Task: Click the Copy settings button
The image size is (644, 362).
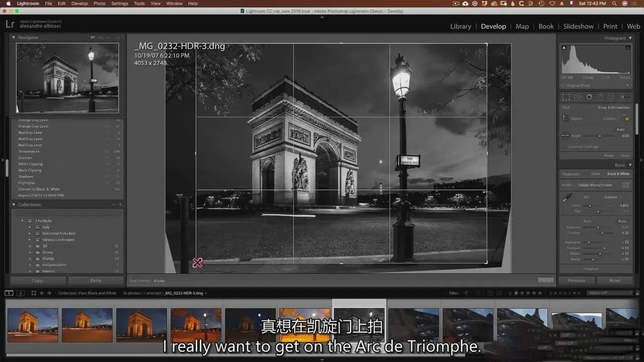Action: [38, 281]
